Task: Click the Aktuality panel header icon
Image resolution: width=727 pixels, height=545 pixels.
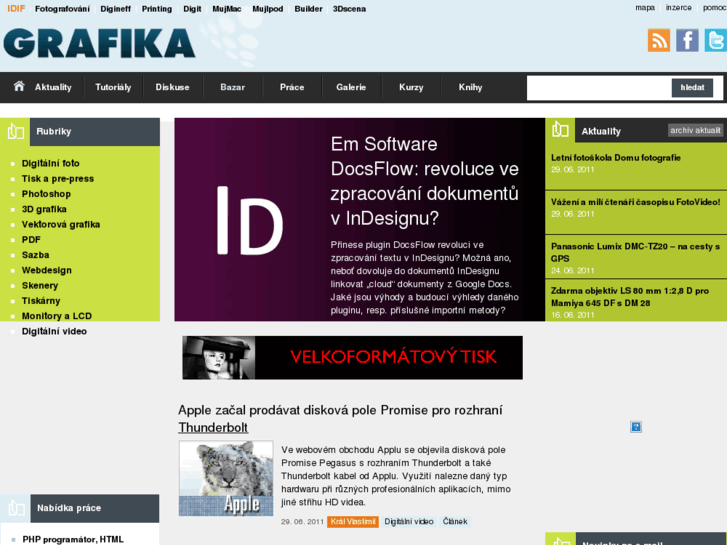Action: [x=560, y=130]
